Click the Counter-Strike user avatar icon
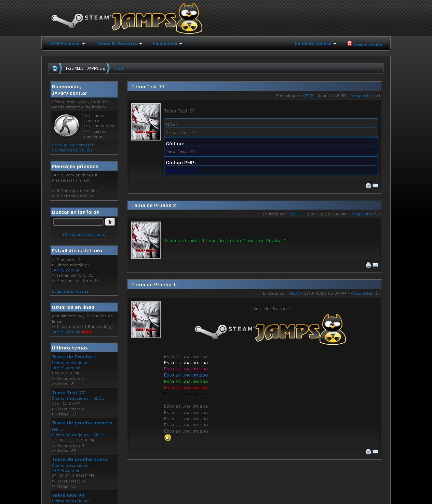Image resolution: width=432 pixels, height=504 pixels. [66, 125]
